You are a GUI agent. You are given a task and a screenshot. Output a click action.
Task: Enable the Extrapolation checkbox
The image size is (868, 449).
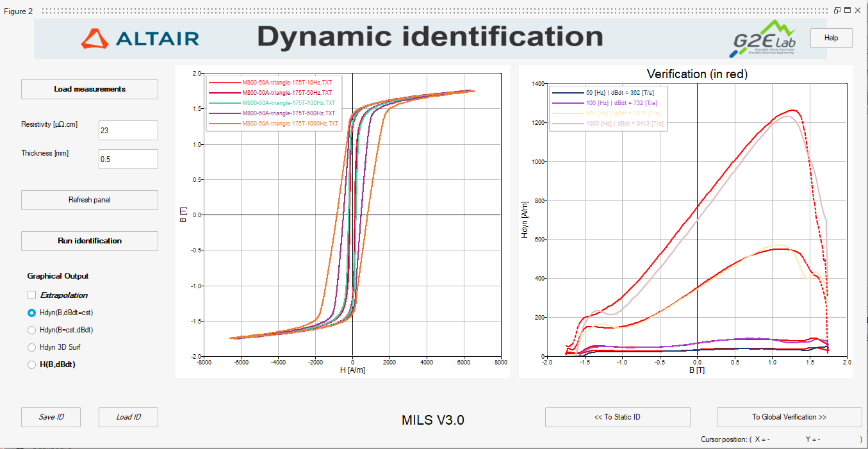[x=32, y=295]
